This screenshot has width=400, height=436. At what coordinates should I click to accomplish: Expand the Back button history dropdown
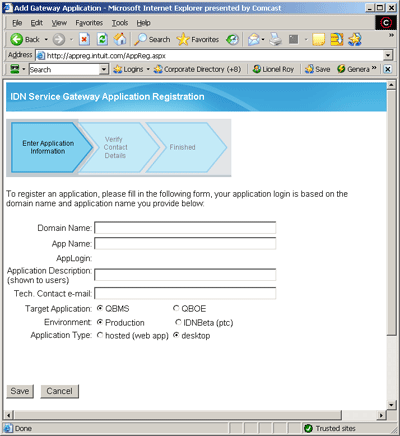click(x=46, y=40)
